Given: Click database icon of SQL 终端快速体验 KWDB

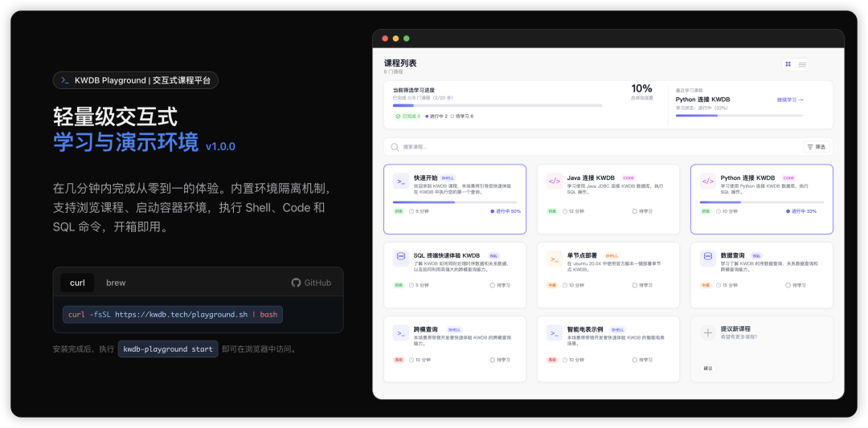Looking at the screenshot, I should (x=401, y=259).
